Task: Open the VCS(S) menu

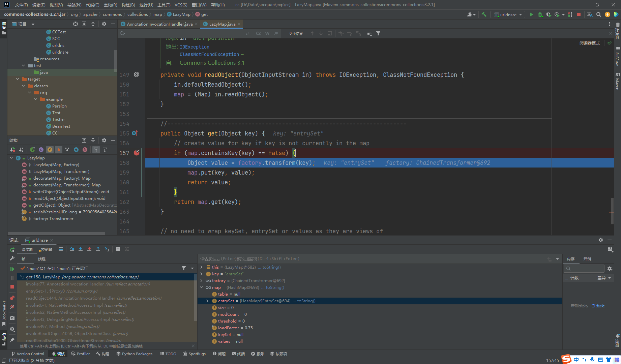Action: (x=181, y=5)
